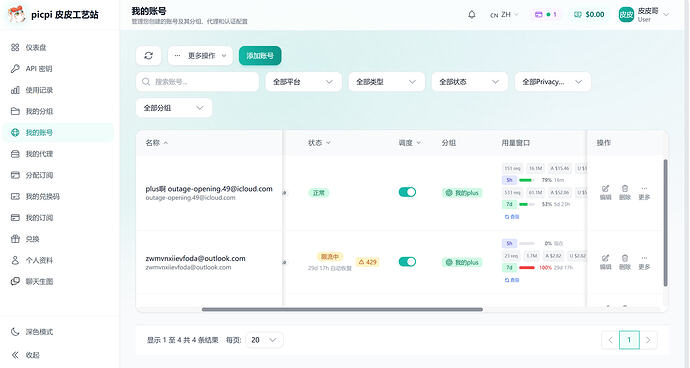Viewport: 690px width, 368px height.
Task: Click the red 7d 100% usage progress bar
Action: [526, 268]
